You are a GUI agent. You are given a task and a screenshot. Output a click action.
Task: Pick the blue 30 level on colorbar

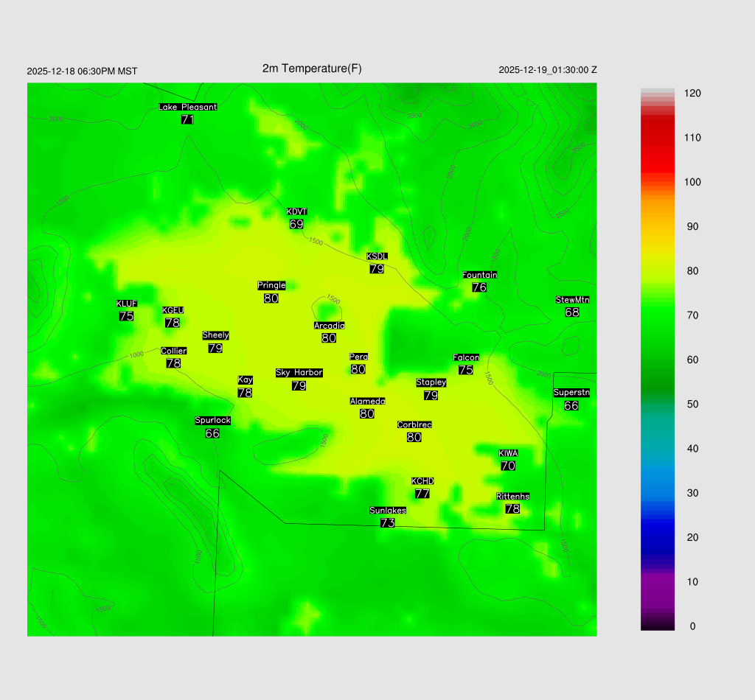(x=658, y=493)
